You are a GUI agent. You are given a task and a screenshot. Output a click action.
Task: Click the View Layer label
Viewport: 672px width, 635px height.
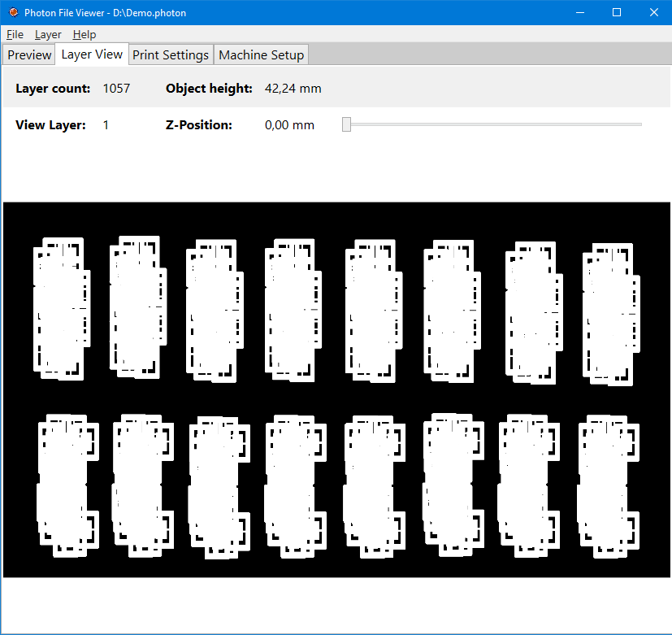pyautogui.click(x=50, y=124)
